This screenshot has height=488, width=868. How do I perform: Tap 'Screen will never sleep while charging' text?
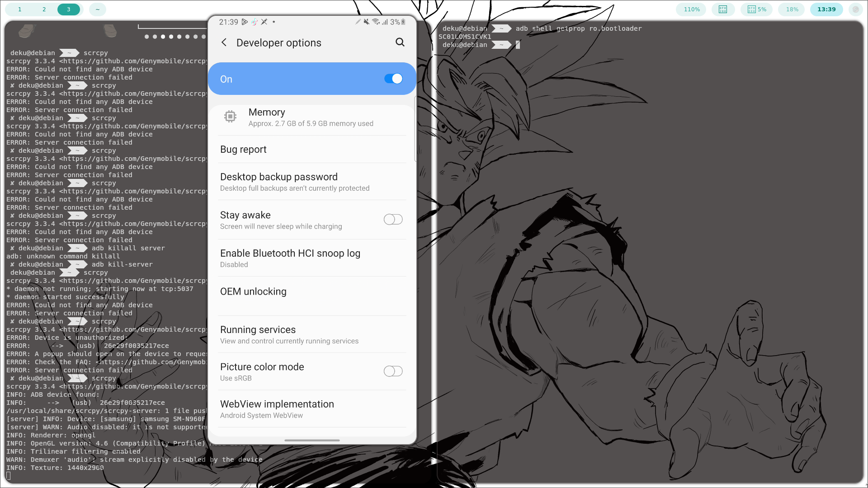(x=281, y=227)
